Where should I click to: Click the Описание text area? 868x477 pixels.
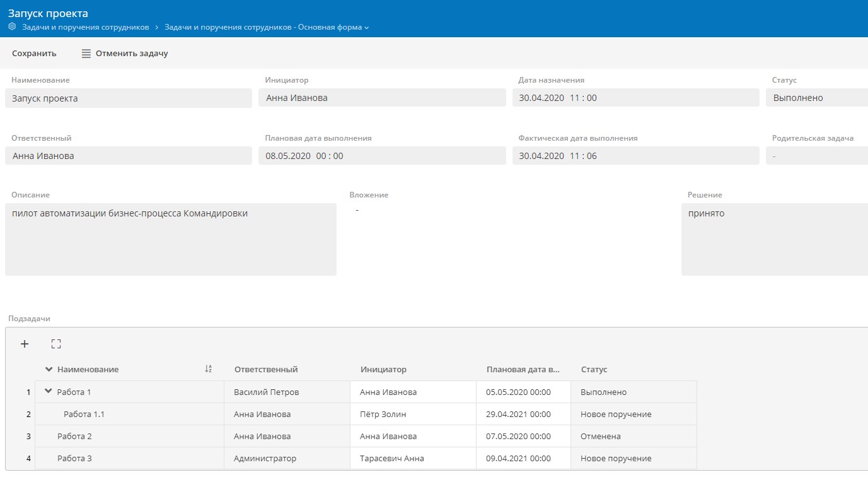tap(171, 239)
